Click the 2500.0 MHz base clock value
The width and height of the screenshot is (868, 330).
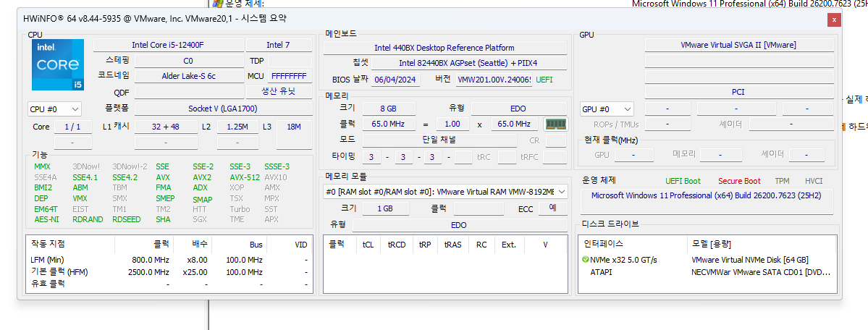[x=147, y=272]
